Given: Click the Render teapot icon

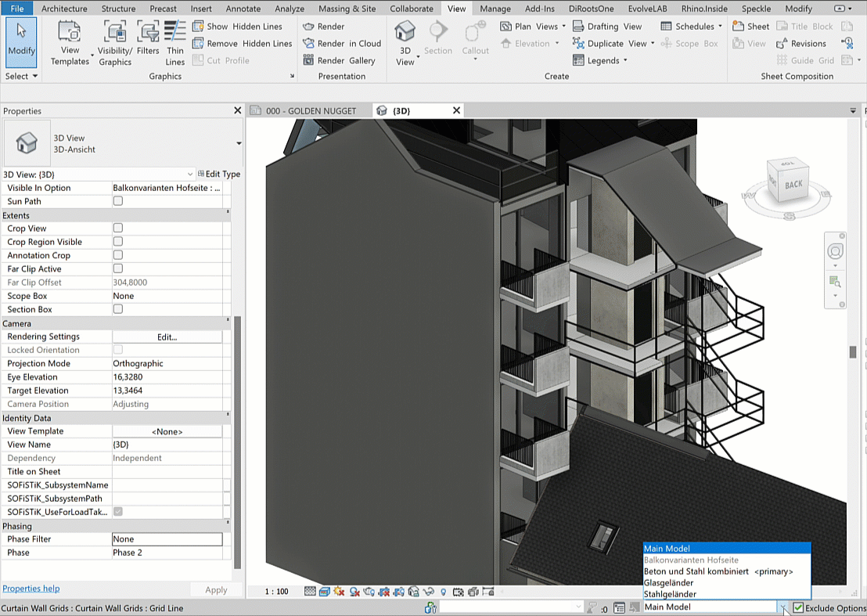Looking at the screenshot, I should point(309,27).
